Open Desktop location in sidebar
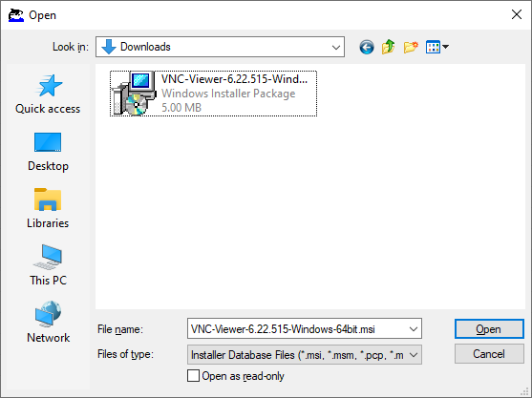 tap(48, 152)
